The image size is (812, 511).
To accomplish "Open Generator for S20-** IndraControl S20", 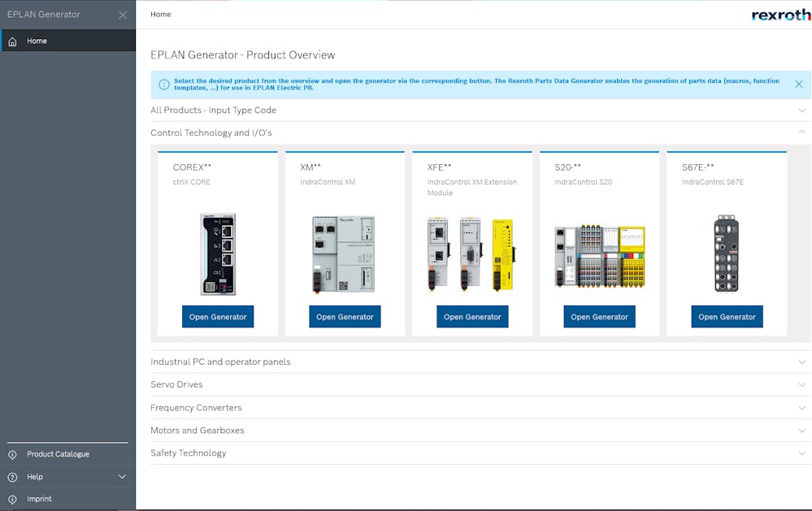I will point(599,317).
